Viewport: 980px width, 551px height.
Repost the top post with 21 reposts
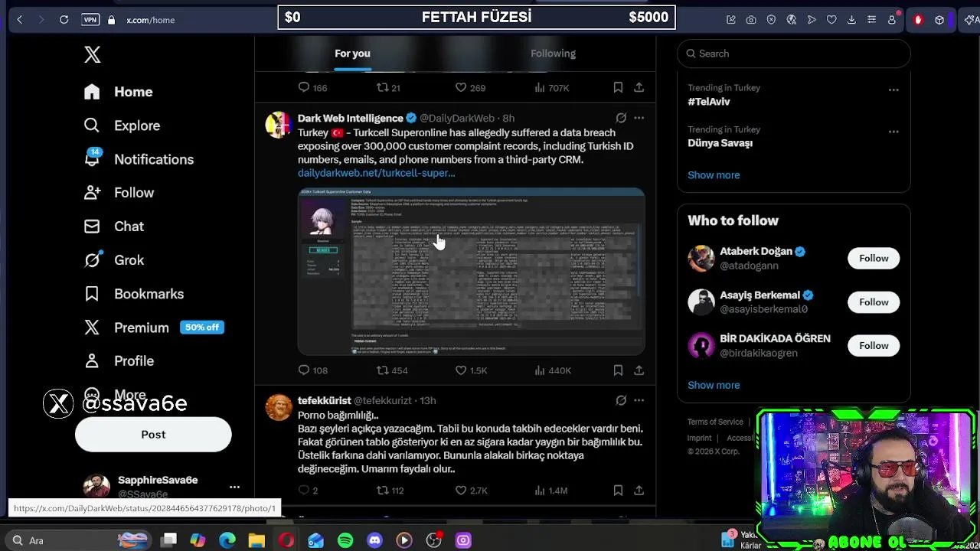[x=388, y=88]
